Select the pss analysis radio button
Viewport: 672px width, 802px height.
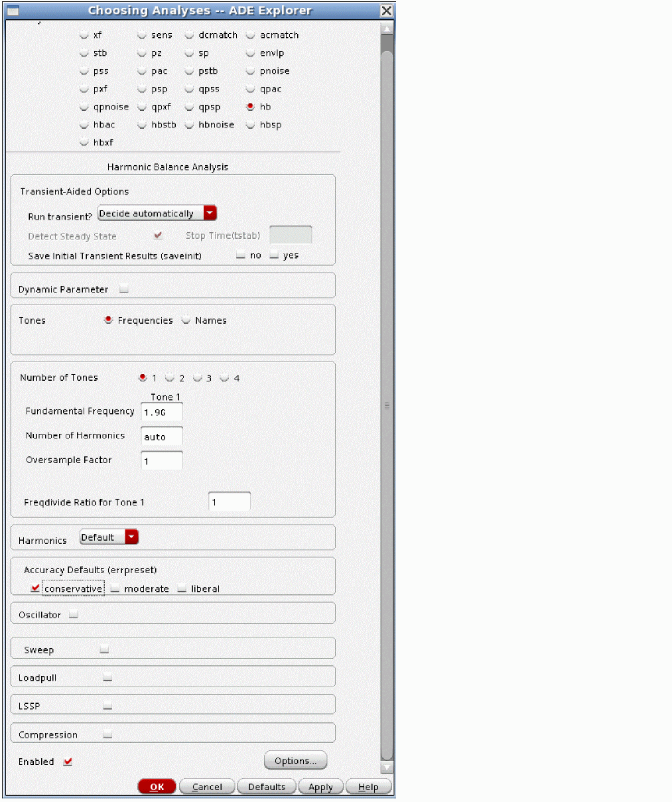tap(84, 71)
